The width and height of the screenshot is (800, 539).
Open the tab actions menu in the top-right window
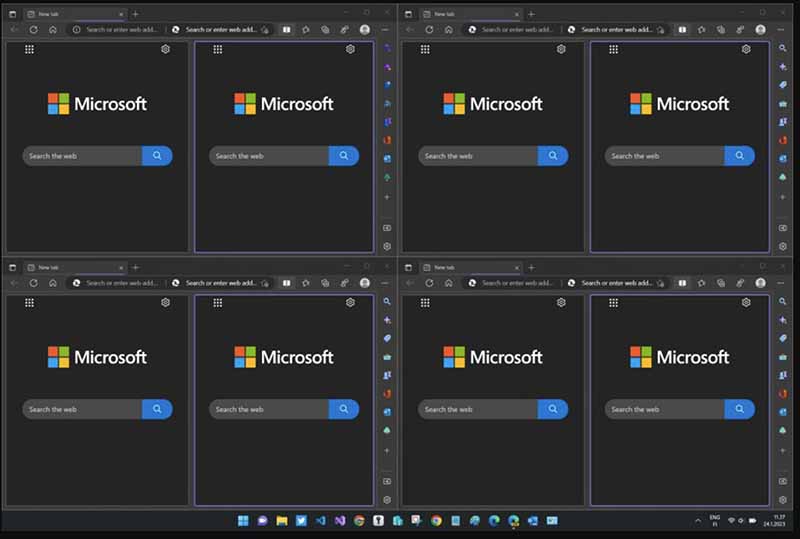[408, 14]
